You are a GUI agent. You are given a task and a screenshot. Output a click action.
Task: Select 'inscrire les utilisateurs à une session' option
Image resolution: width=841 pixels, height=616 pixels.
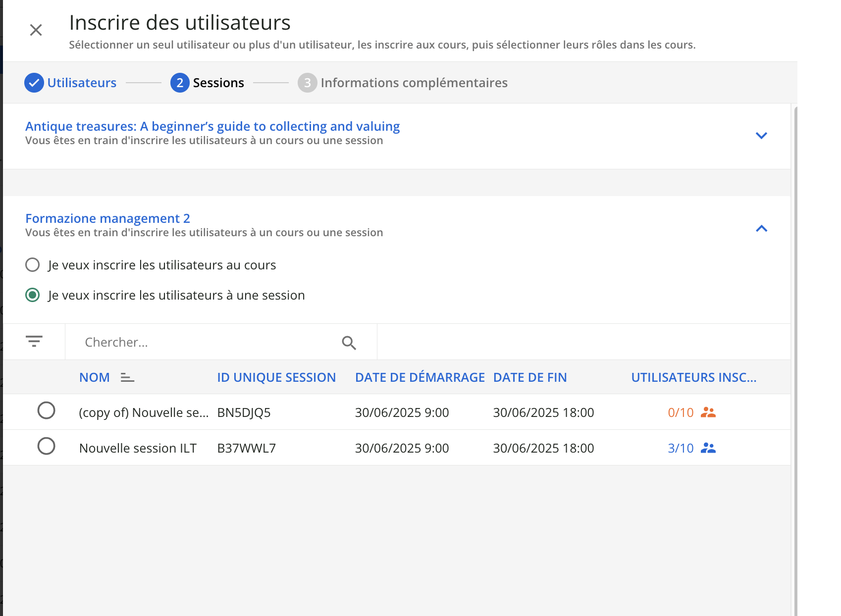coord(33,296)
